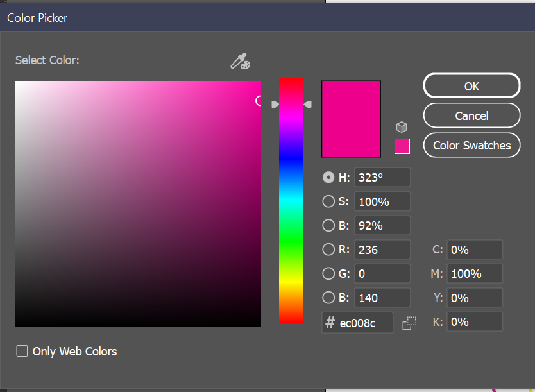
Task: Click the copy hex value icon
Action: (x=409, y=323)
